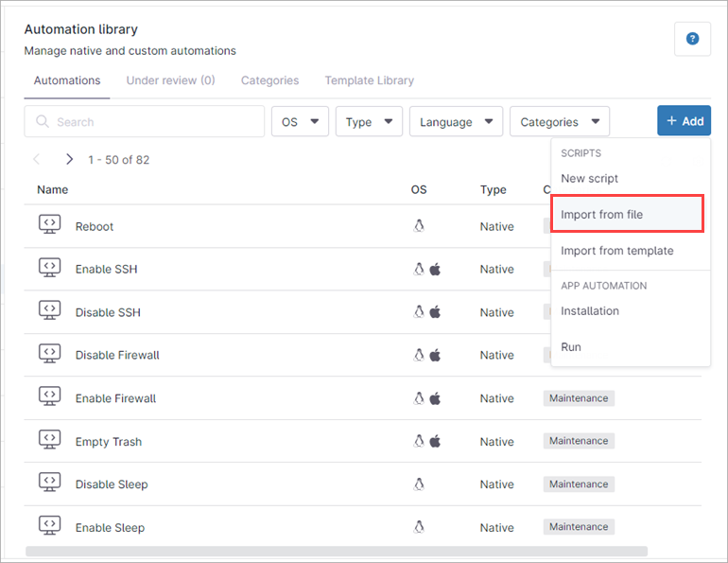728x563 pixels.
Task: Open the Enable Sleep automation
Action: click(110, 528)
